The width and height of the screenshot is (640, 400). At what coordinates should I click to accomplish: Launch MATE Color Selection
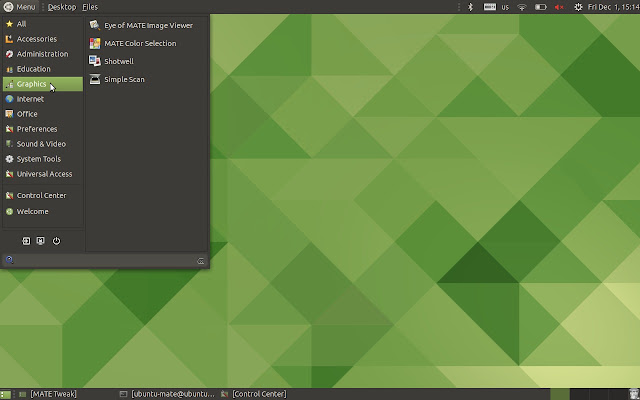147,43
